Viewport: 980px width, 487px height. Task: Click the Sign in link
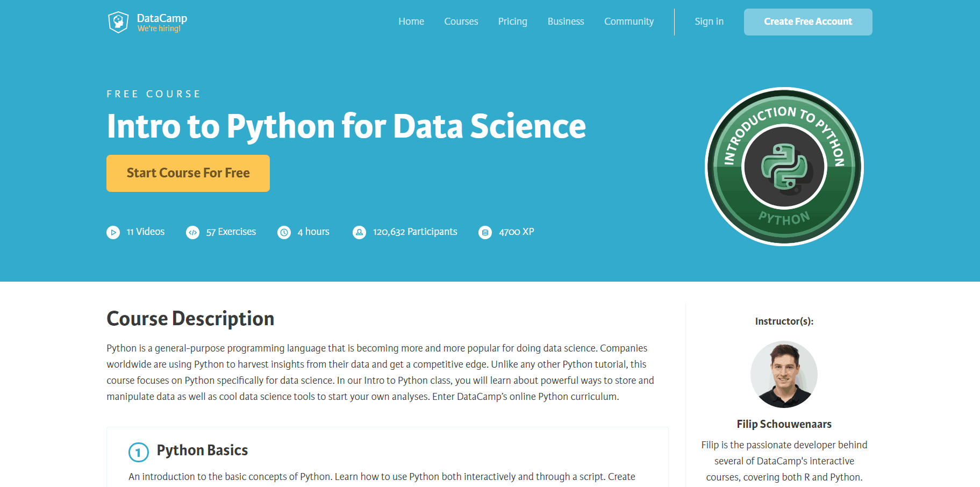[x=709, y=22]
